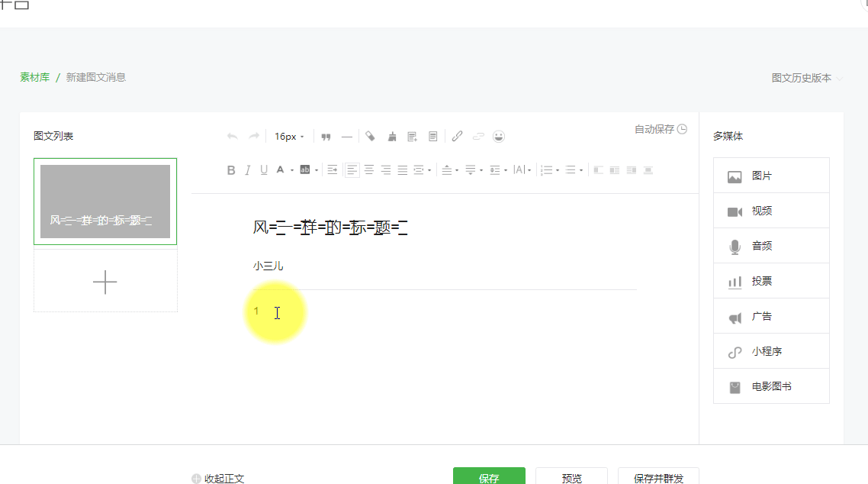Expand both-sides indent options
This screenshot has width=868, height=484.
point(429,170)
